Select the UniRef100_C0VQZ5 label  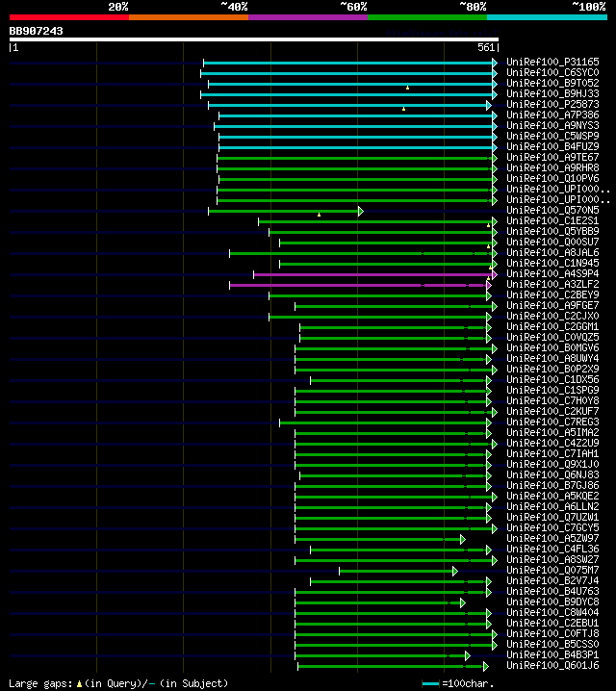pyautogui.click(x=552, y=337)
